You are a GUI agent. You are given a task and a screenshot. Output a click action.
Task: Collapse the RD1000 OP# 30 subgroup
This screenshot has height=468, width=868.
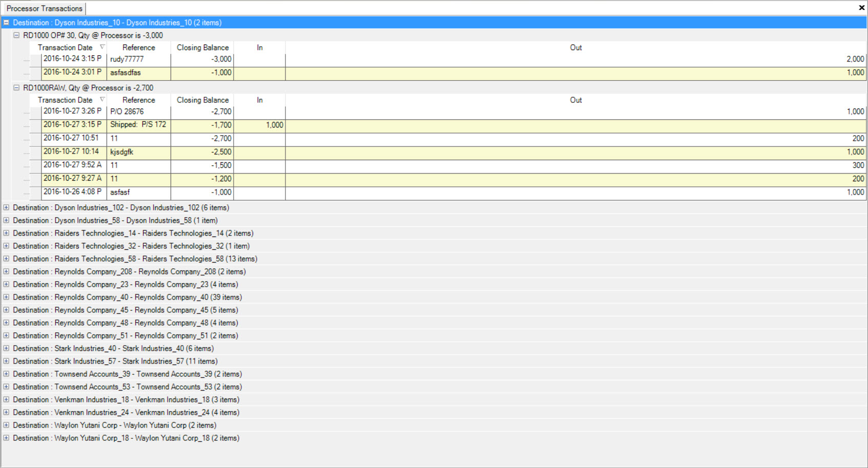[x=16, y=35]
